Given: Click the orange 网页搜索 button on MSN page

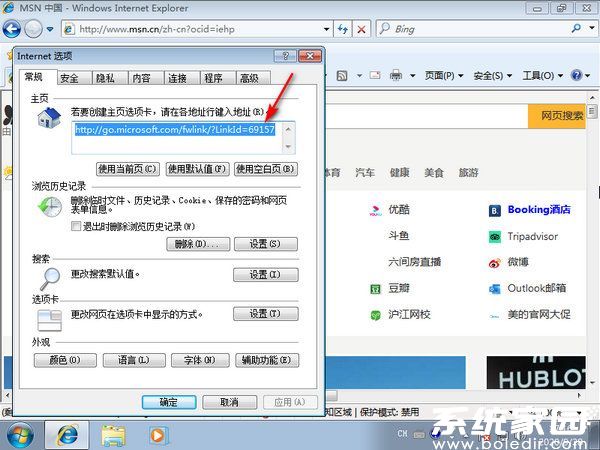Looking at the screenshot, I should [x=557, y=116].
